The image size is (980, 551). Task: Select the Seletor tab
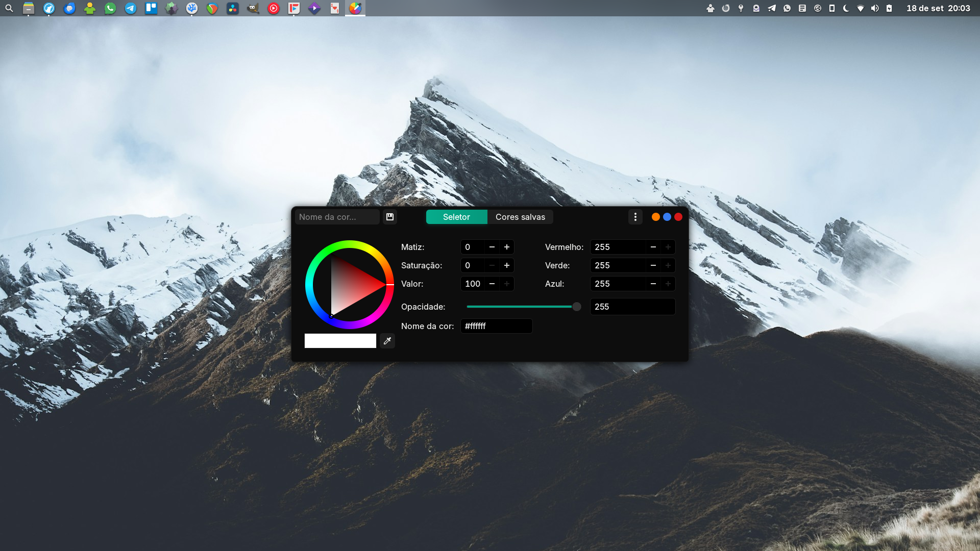click(x=456, y=217)
